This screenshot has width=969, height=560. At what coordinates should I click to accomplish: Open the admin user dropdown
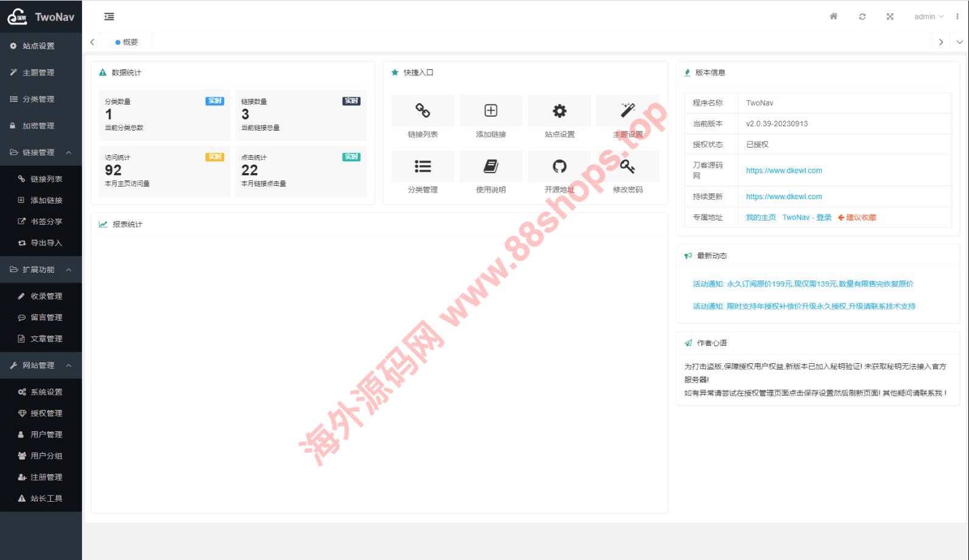point(928,16)
